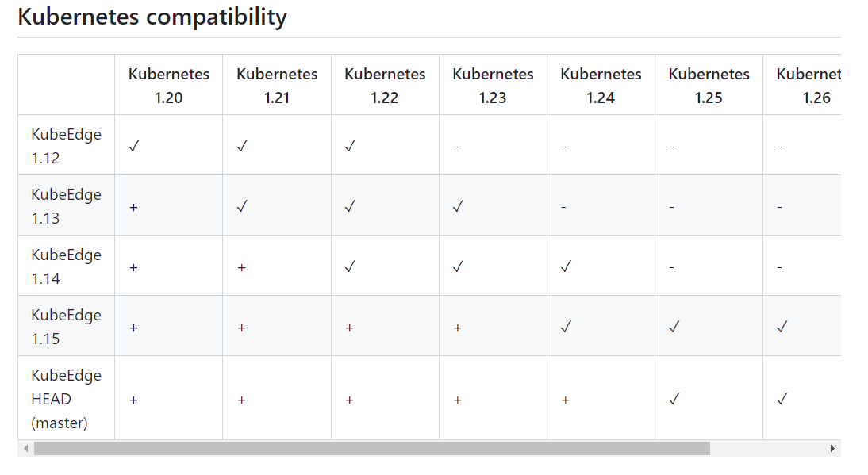Click the horizontal scrollbar right arrow
The width and height of the screenshot is (868, 475).
832,449
